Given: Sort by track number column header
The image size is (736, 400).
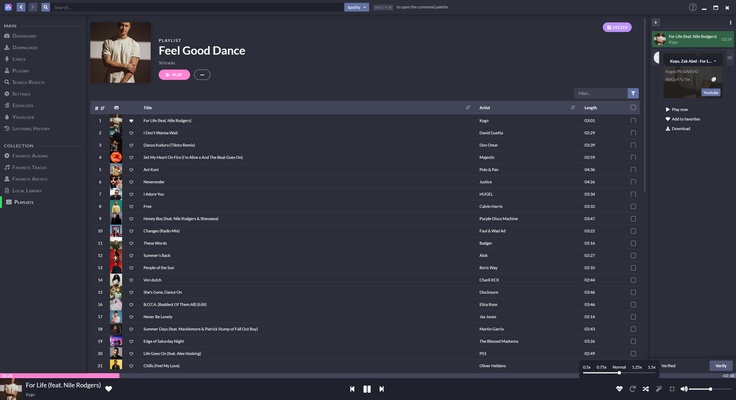Looking at the screenshot, I should (100, 108).
